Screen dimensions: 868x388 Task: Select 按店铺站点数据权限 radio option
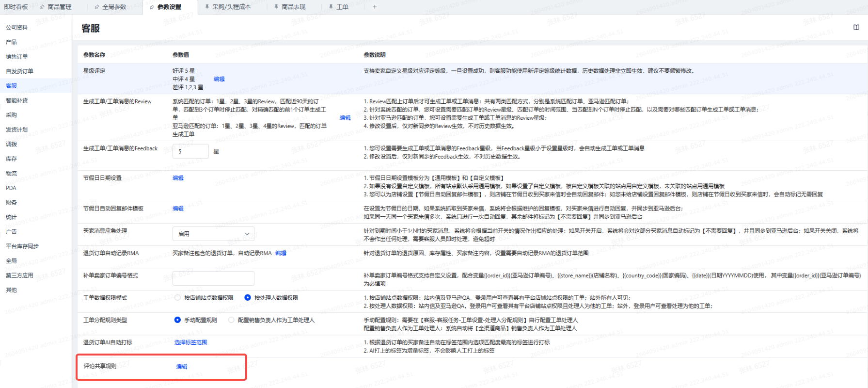pyautogui.click(x=177, y=298)
